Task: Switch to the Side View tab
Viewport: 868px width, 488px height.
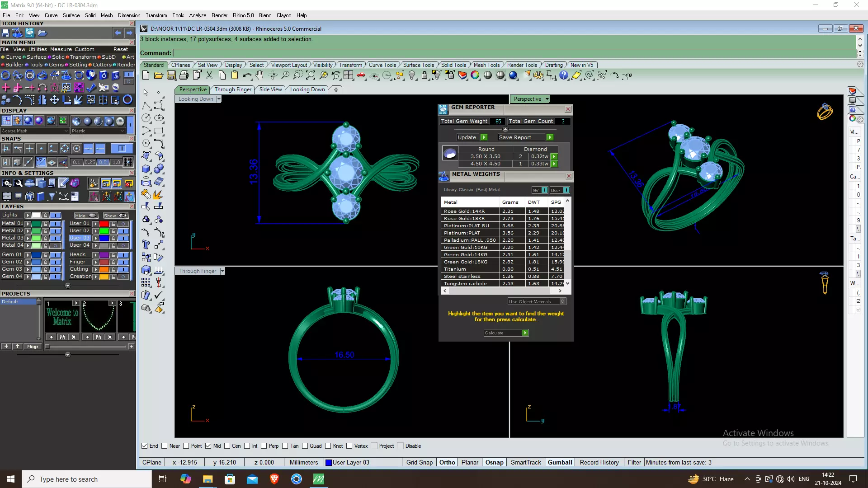Action: coord(270,89)
